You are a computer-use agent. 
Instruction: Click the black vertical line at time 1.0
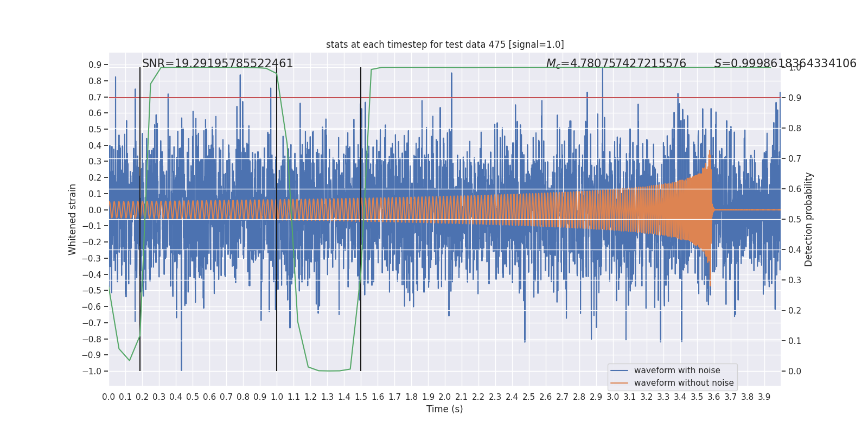pos(277,219)
